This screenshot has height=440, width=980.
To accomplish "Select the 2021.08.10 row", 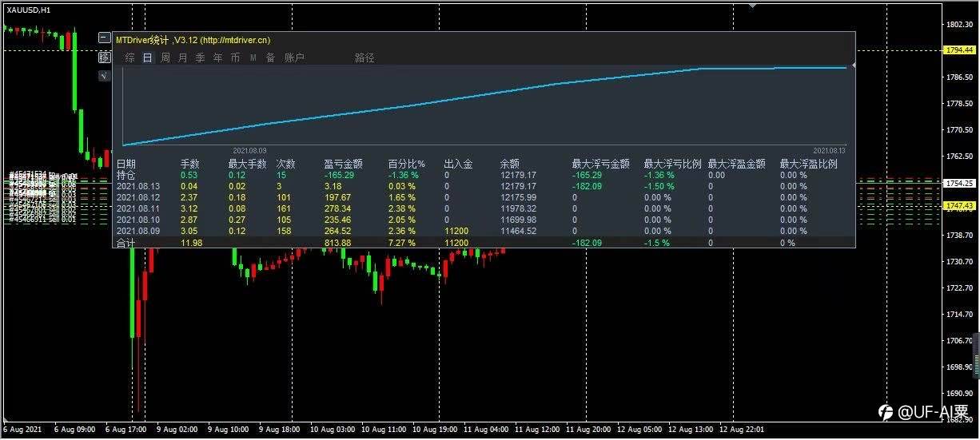I will (x=484, y=220).
